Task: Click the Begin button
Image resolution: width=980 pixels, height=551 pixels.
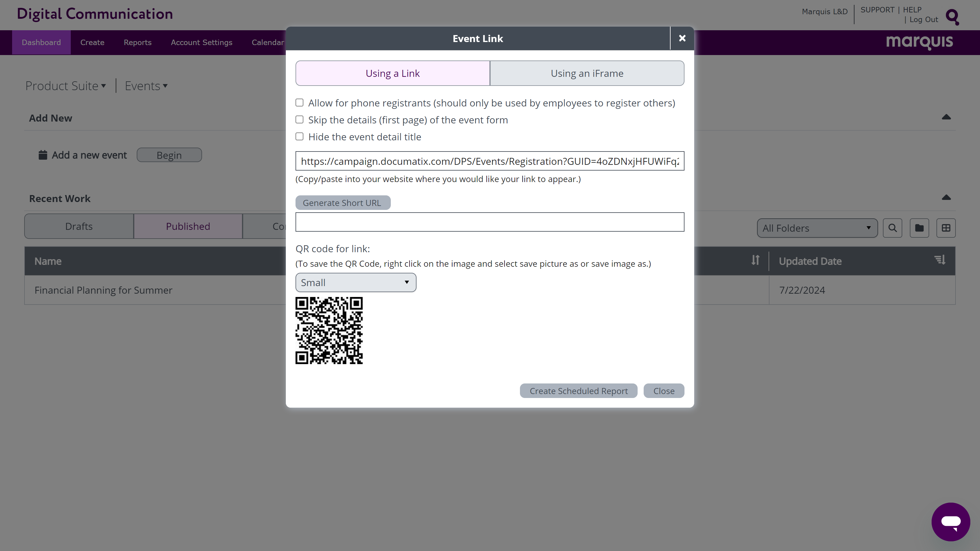Action: click(x=169, y=155)
